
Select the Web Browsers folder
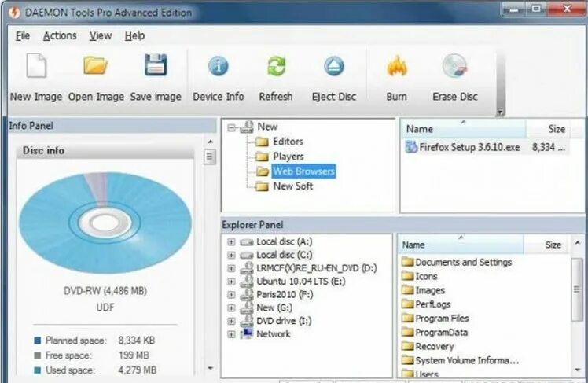(x=303, y=171)
